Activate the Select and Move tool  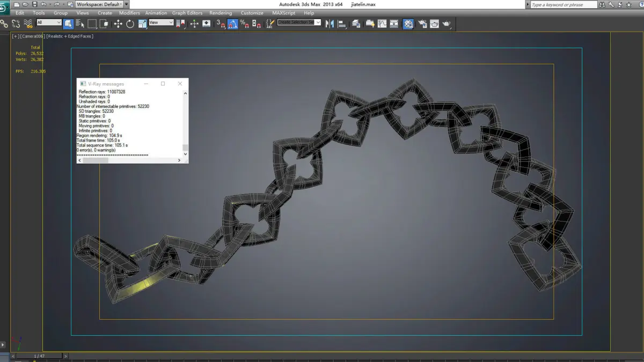pyautogui.click(x=118, y=24)
